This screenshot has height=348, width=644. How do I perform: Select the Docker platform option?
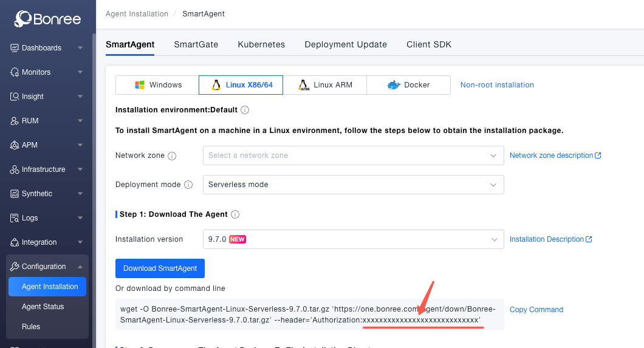tap(408, 85)
